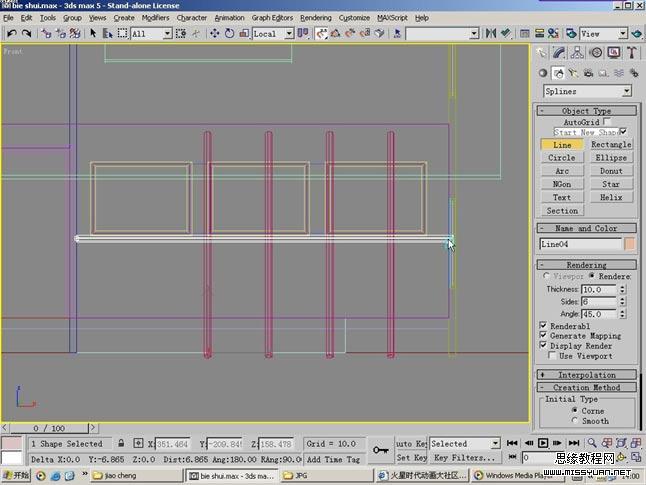Toggle the Start New Shape checkbox
Image resolution: width=646 pixels, height=485 pixels.
tap(623, 132)
